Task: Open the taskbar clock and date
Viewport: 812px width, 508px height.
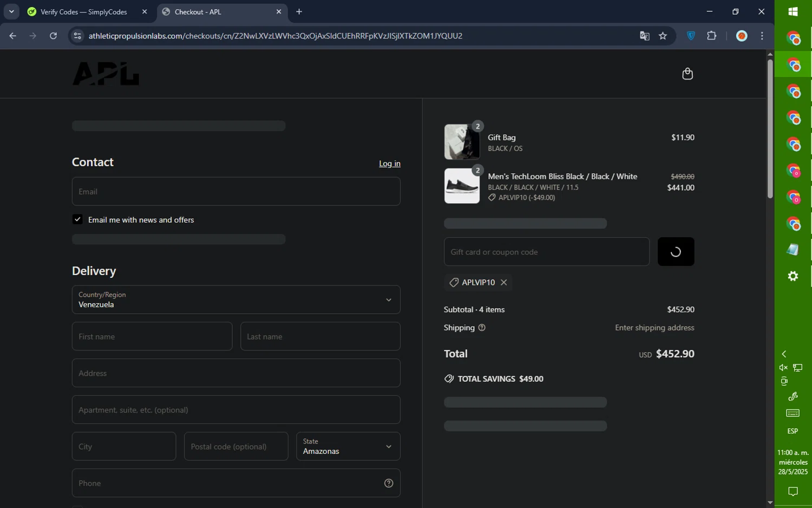Action: [793, 462]
